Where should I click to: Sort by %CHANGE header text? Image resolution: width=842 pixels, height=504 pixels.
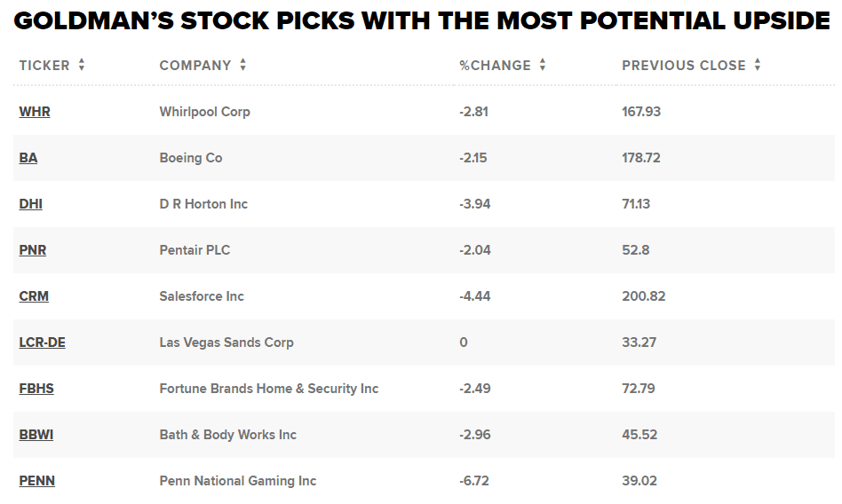point(495,66)
